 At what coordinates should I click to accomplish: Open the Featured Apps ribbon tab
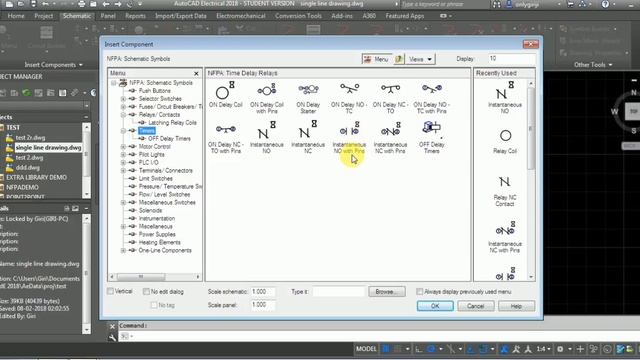404,16
